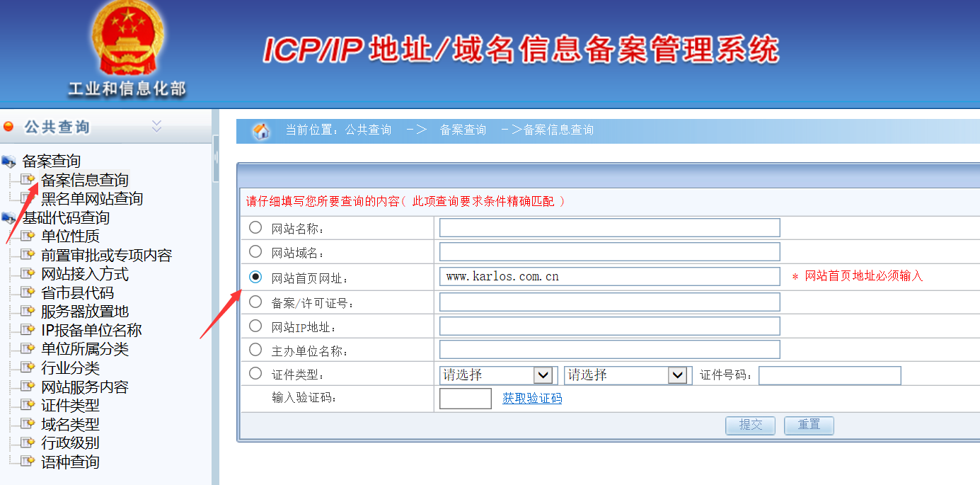Screen dimensions: 980x485
Task: Click the page icon beside 证件类型 in sidebar
Action: pos(28,405)
